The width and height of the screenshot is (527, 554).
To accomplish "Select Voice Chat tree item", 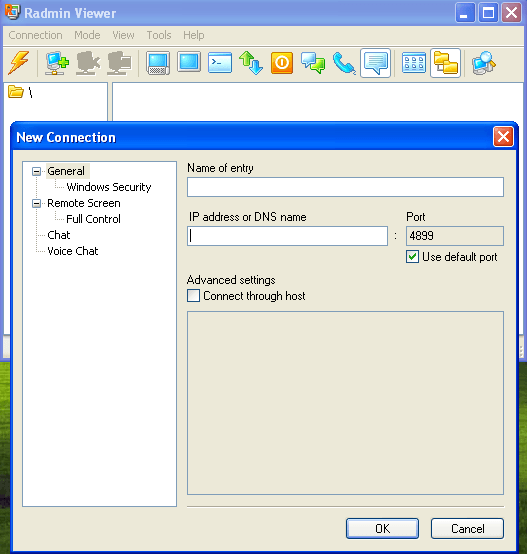I will coord(73,251).
